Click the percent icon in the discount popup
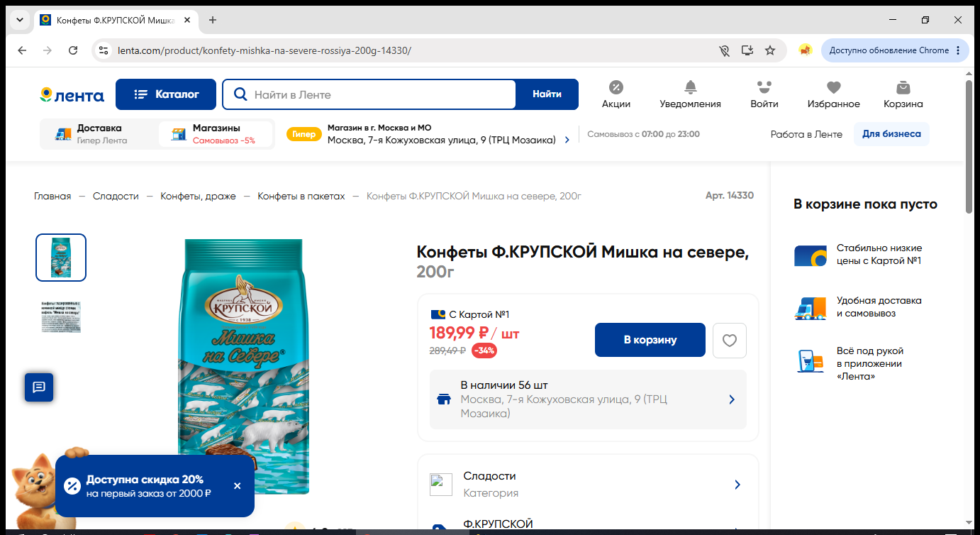Viewport: 980px width, 535px height. pos(72,486)
